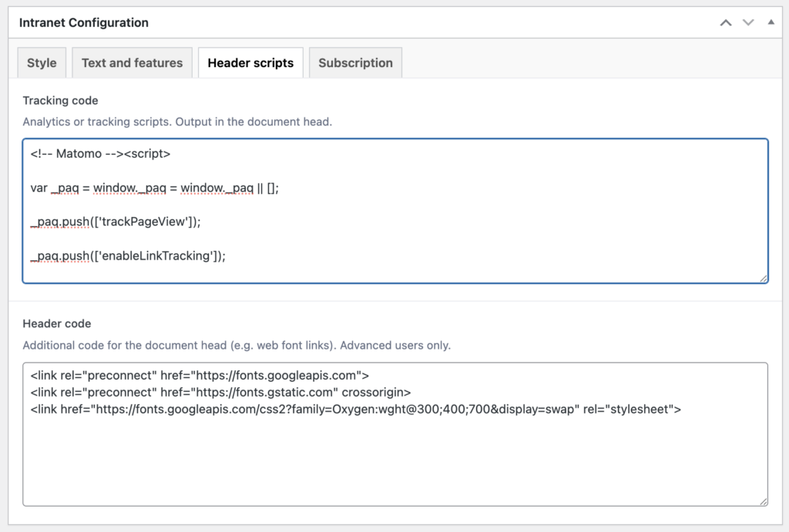The image size is (789, 532).
Task: Switch to the Style tab
Action: (41, 62)
